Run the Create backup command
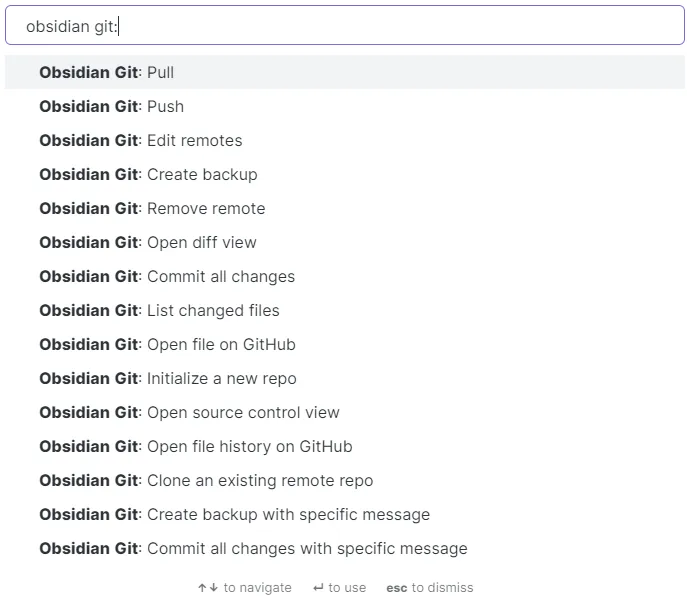Viewport: 687px width, 606px height. [148, 174]
